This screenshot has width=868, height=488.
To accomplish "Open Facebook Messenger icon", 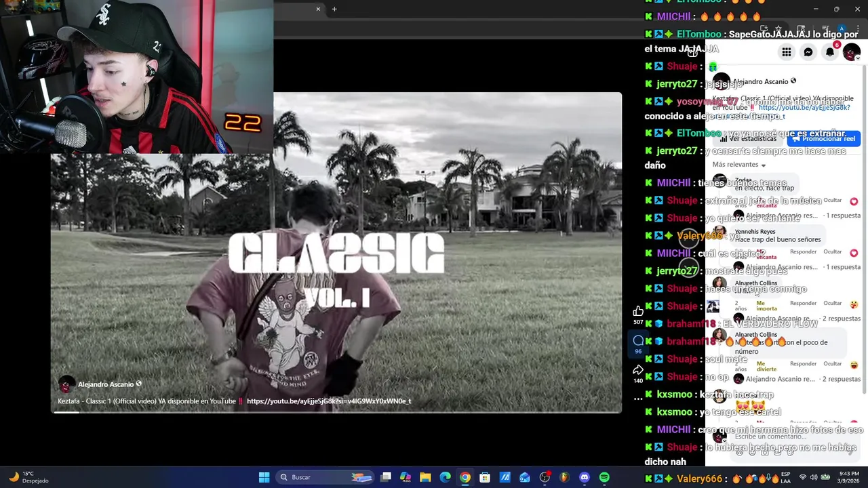I will click(x=808, y=52).
